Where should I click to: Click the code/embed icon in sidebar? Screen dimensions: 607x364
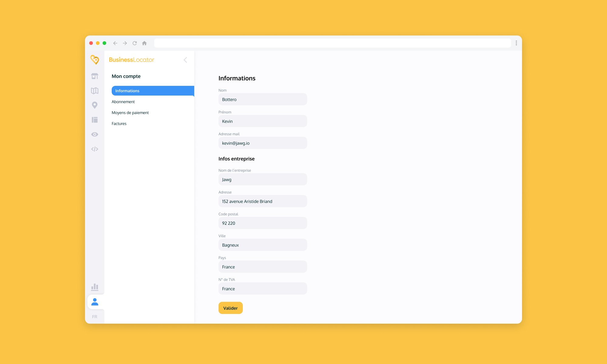tap(95, 149)
